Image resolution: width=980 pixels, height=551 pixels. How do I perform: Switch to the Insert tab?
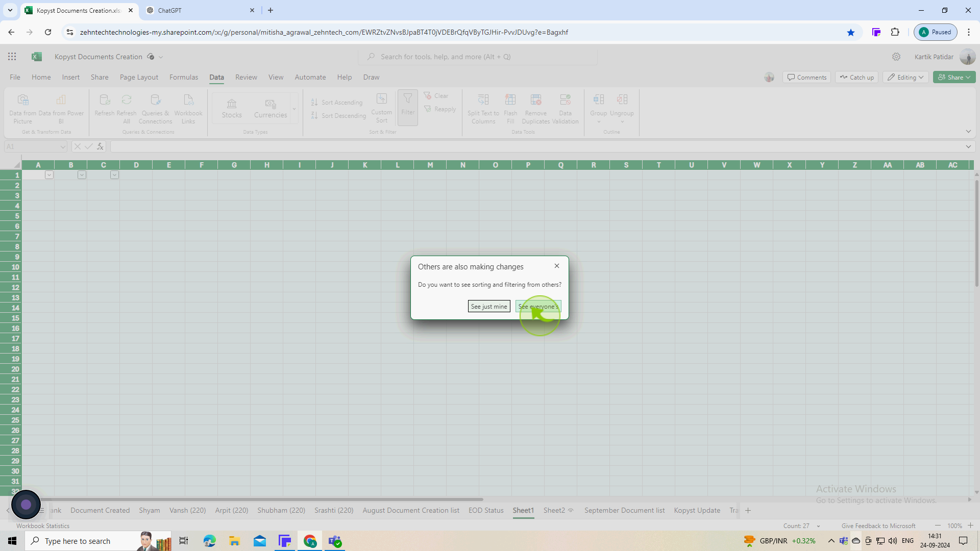tap(71, 77)
